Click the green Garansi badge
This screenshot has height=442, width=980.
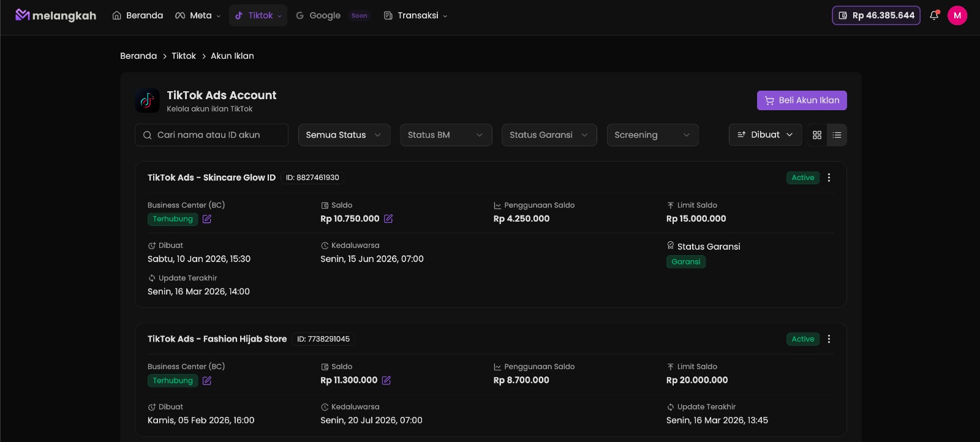click(x=686, y=262)
